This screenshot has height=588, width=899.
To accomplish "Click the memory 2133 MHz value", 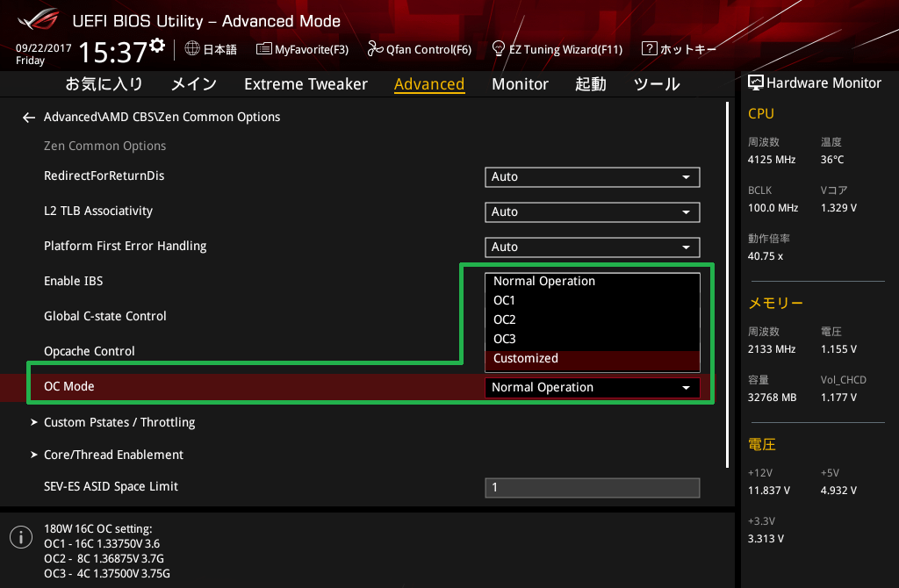I will (771, 349).
